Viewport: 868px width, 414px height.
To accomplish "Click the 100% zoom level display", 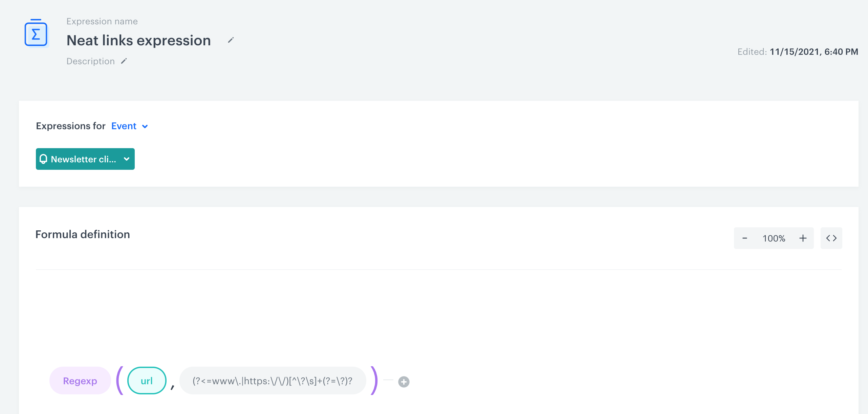I will pos(774,238).
